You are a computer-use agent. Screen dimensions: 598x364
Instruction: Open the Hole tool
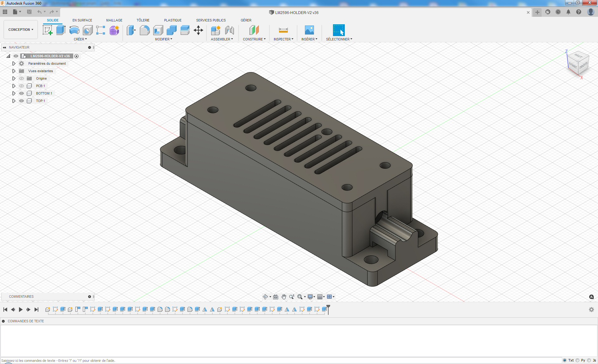88,30
